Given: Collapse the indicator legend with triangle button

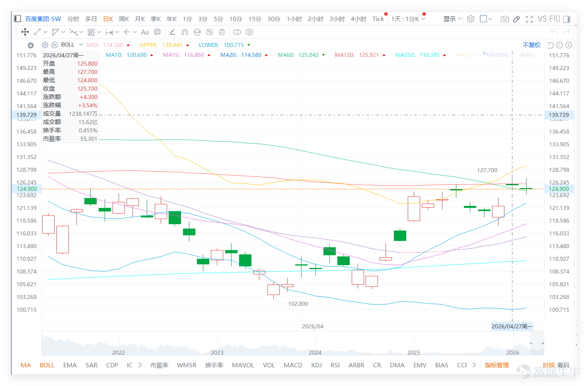Looking at the screenshot, I should (31, 45).
